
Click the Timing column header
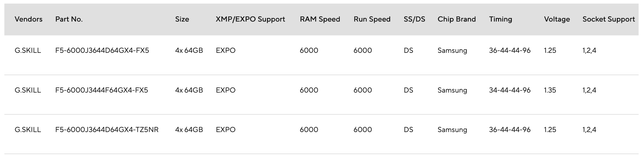[500, 19]
